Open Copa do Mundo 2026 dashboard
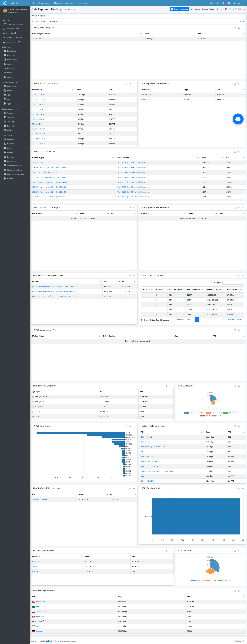Screen dimensions: 247x644 pyautogui.click(x=15, y=24)
